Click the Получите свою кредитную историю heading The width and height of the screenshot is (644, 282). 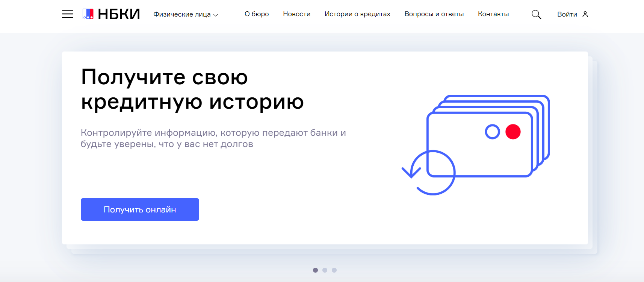point(192,89)
